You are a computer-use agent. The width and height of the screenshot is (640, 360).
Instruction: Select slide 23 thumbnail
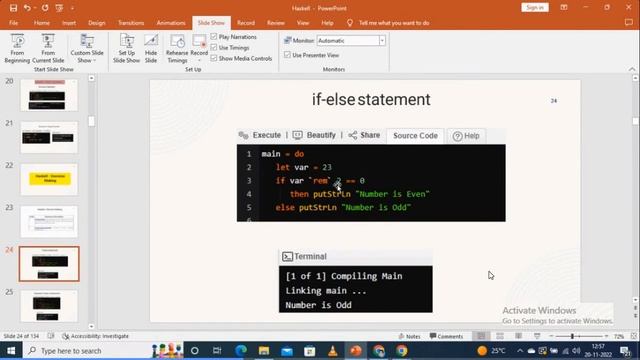coord(49,222)
